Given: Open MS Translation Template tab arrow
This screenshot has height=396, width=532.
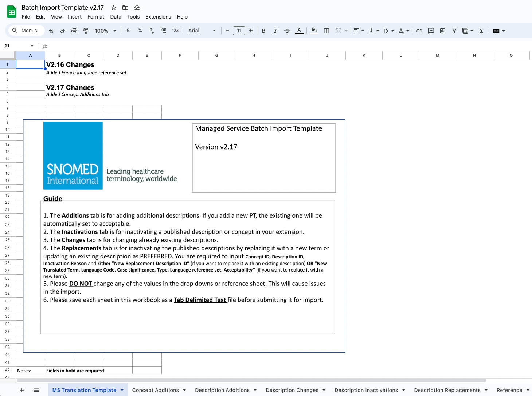Looking at the screenshot, I should tap(122, 390).
